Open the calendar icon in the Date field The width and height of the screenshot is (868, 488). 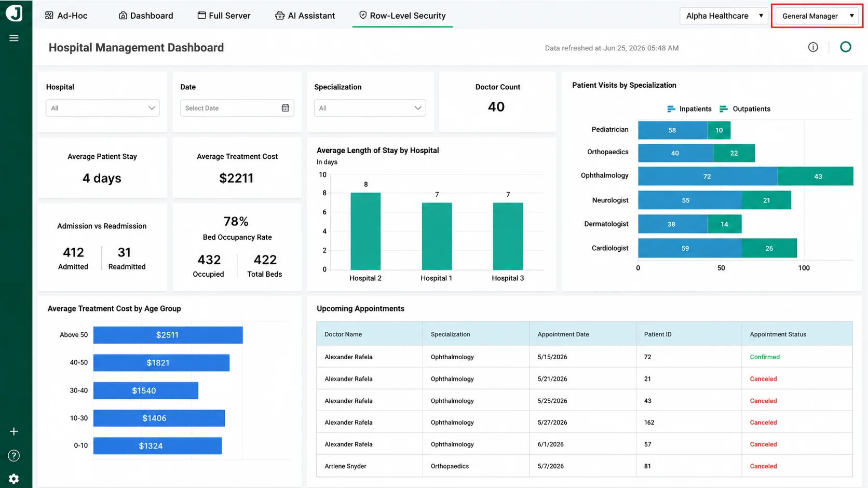[x=286, y=108]
